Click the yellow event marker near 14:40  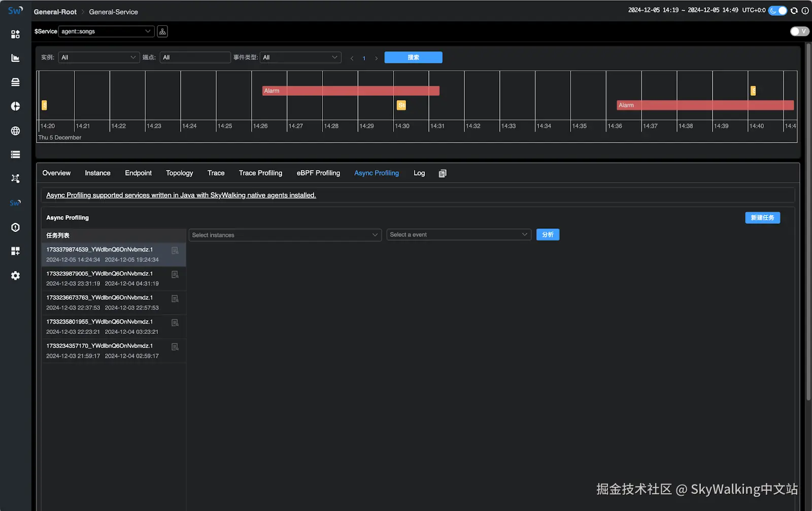coord(753,91)
